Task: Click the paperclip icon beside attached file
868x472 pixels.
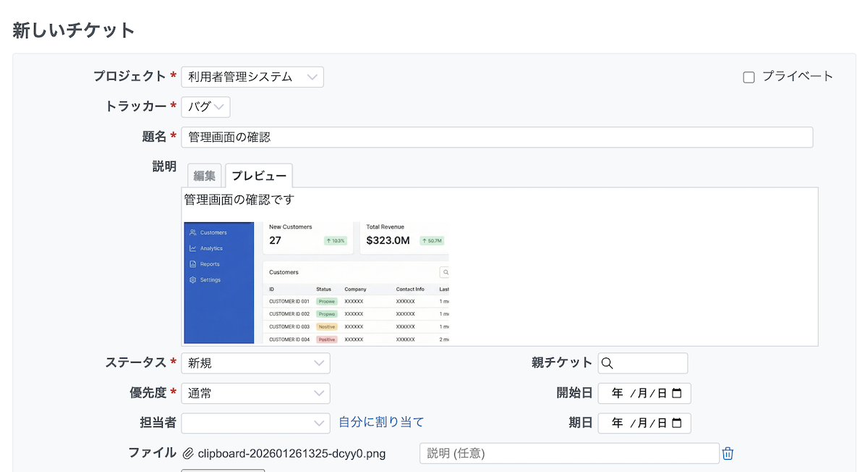Action: 188,453
